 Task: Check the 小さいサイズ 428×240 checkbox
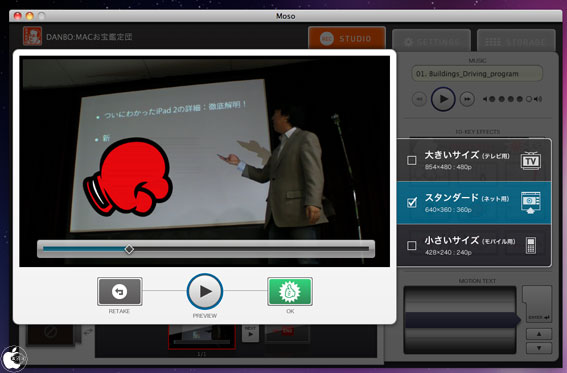412,245
